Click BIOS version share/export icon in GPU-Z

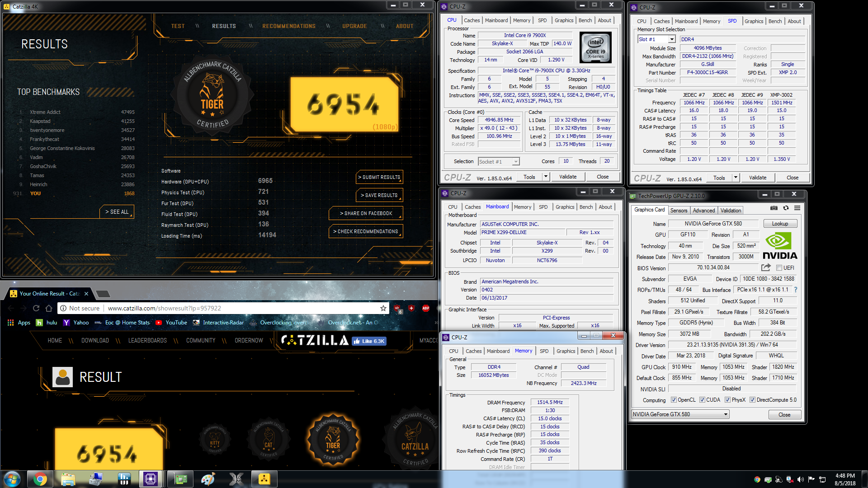coord(766,267)
